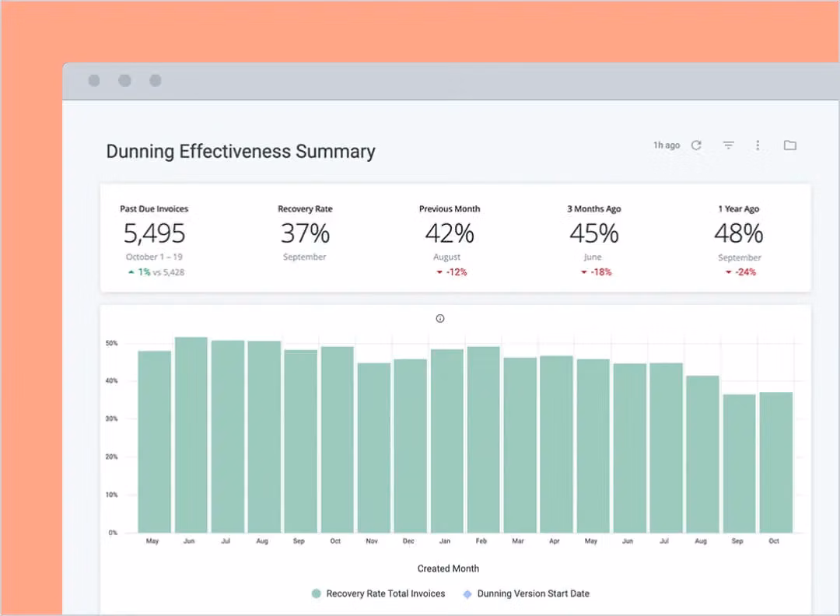Click the info icon above the chart

click(x=440, y=318)
